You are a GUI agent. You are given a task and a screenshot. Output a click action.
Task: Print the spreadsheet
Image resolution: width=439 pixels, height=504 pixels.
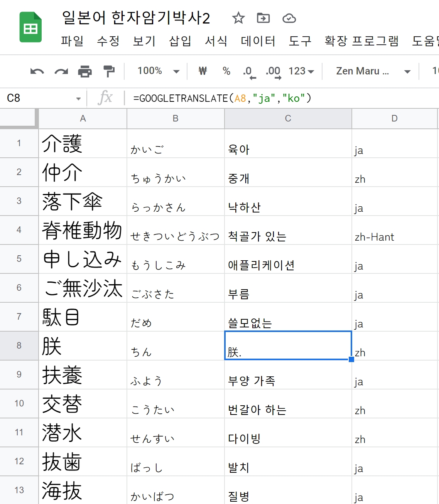click(85, 71)
